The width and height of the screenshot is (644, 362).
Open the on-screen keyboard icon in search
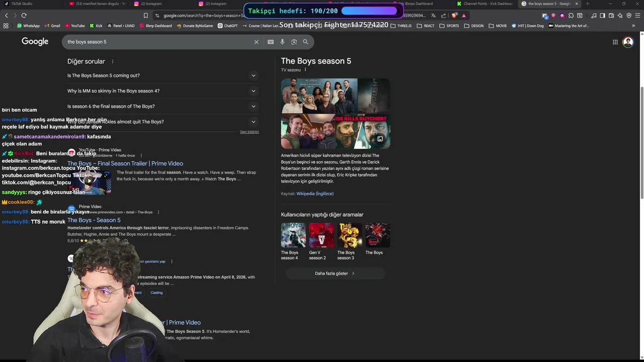tap(271, 42)
